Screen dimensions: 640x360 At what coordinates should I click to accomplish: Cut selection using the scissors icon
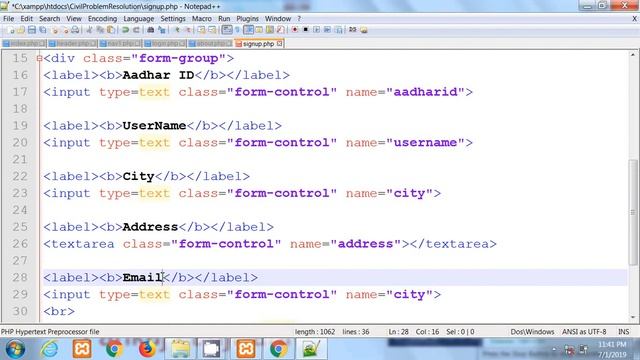coord(89,30)
